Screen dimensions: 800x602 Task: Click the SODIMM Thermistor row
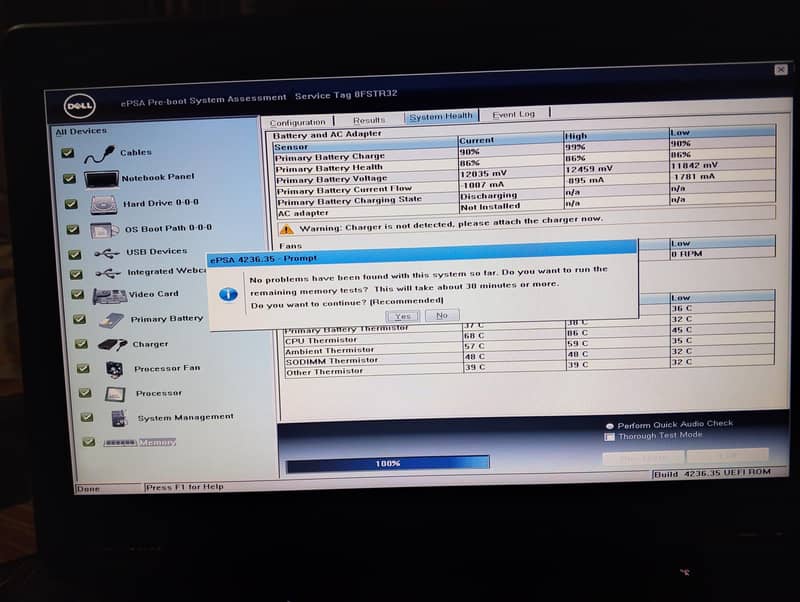[x=529, y=358]
